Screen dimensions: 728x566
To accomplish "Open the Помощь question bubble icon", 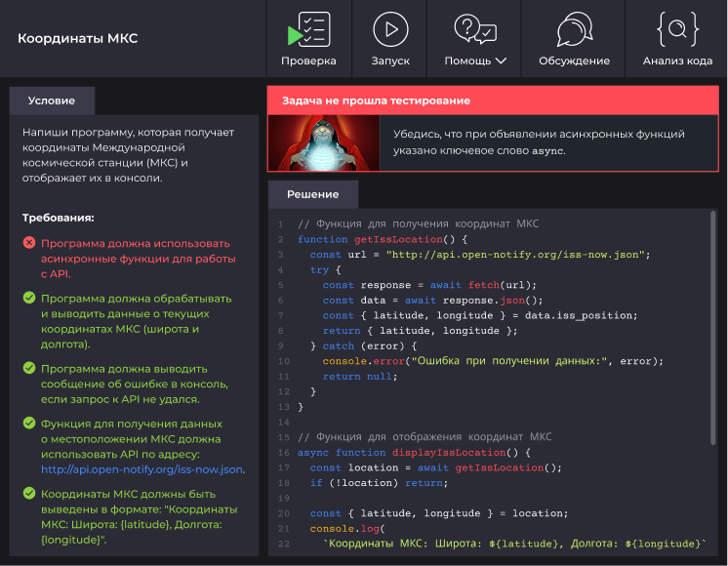I will (475, 29).
